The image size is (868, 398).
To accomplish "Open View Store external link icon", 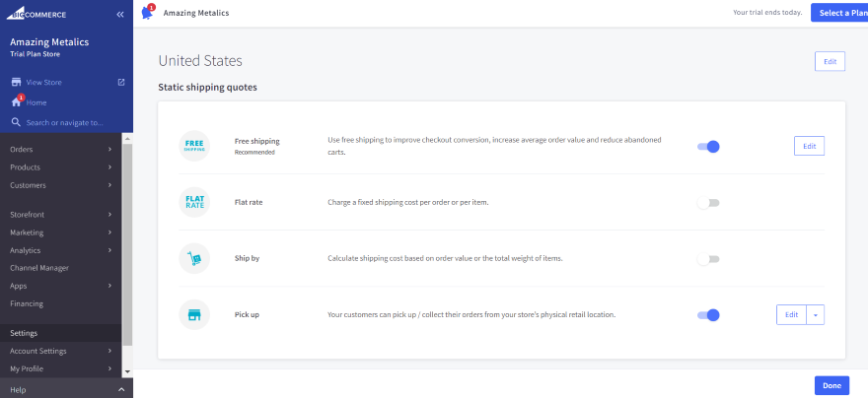I will 121,83.
